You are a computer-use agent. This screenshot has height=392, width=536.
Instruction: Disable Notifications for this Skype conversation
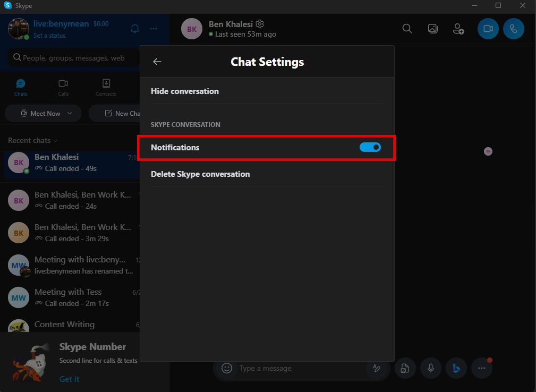(x=370, y=147)
